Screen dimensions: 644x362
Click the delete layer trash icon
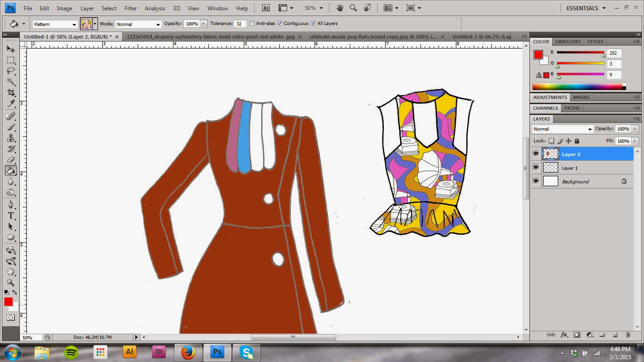click(627, 335)
